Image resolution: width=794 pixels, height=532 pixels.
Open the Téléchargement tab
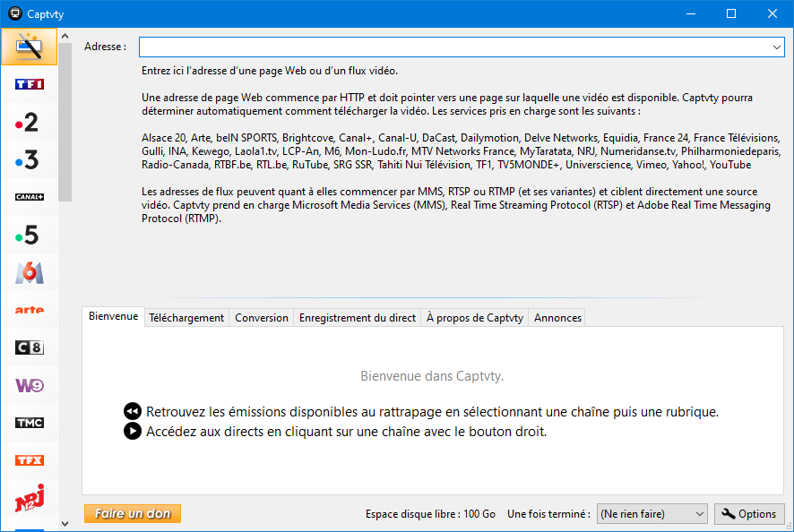click(x=186, y=318)
